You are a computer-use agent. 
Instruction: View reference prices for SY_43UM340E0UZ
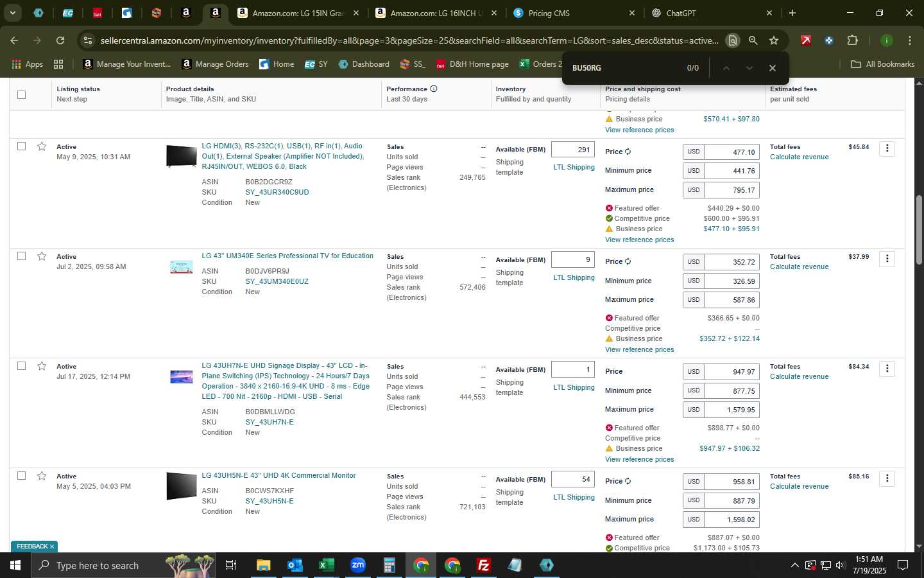click(639, 350)
